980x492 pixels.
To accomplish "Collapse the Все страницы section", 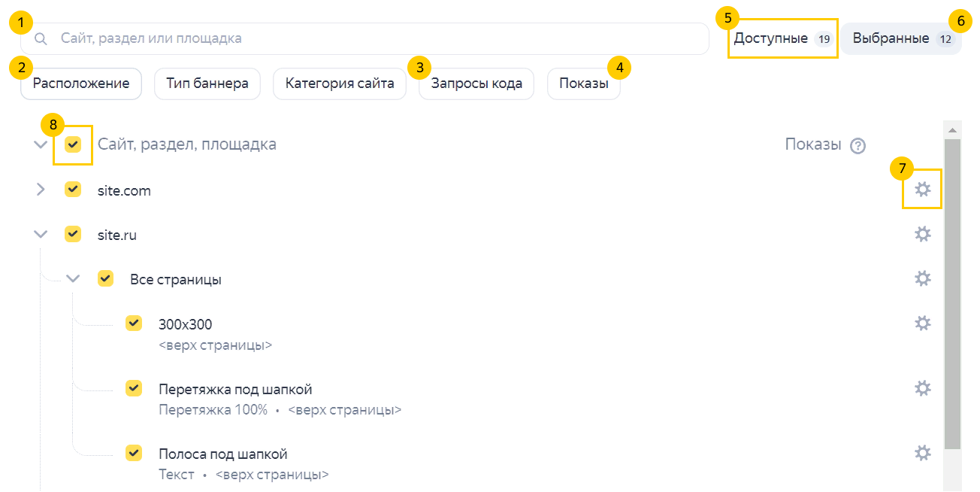I will (x=73, y=279).
